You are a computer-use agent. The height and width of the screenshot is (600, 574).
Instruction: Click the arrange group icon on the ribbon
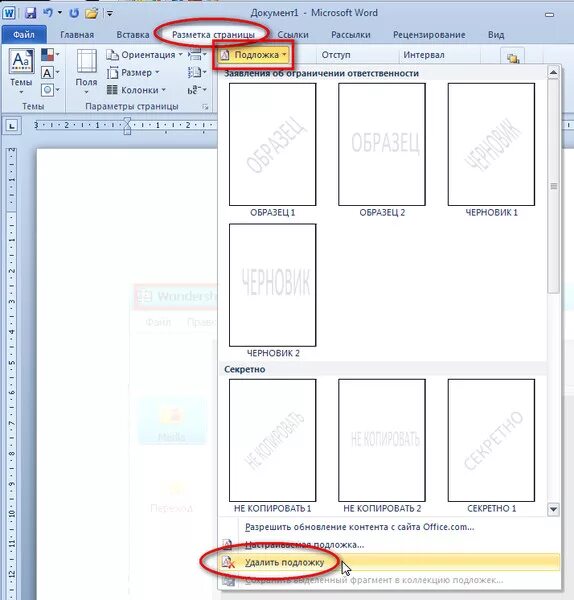[513, 57]
